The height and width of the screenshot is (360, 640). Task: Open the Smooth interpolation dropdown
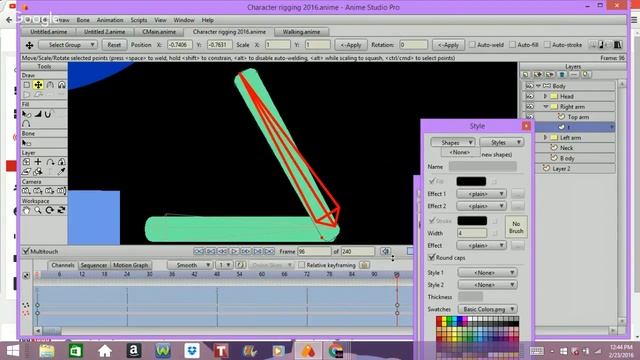click(190, 265)
